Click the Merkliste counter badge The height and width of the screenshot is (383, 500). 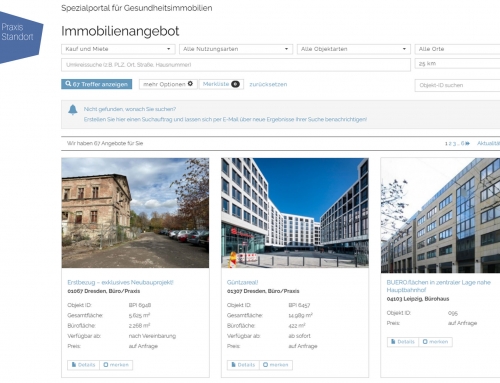[235, 84]
